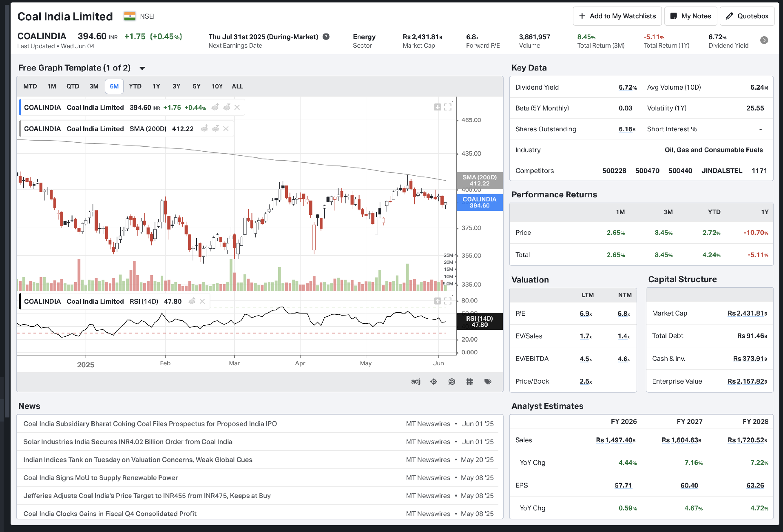The width and height of the screenshot is (783, 532).
Task: Open Jefferies price target news headline
Action: click(x=147, y=496)
